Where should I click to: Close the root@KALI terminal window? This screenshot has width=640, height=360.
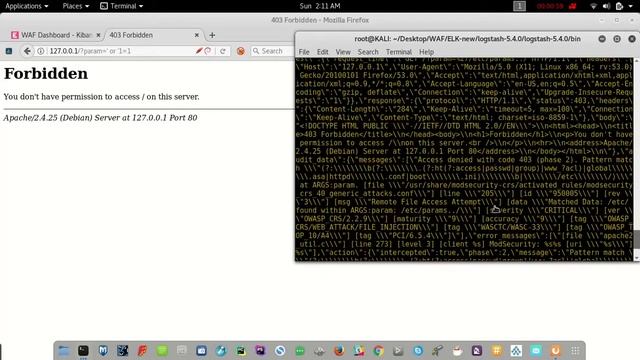point(632,39)
